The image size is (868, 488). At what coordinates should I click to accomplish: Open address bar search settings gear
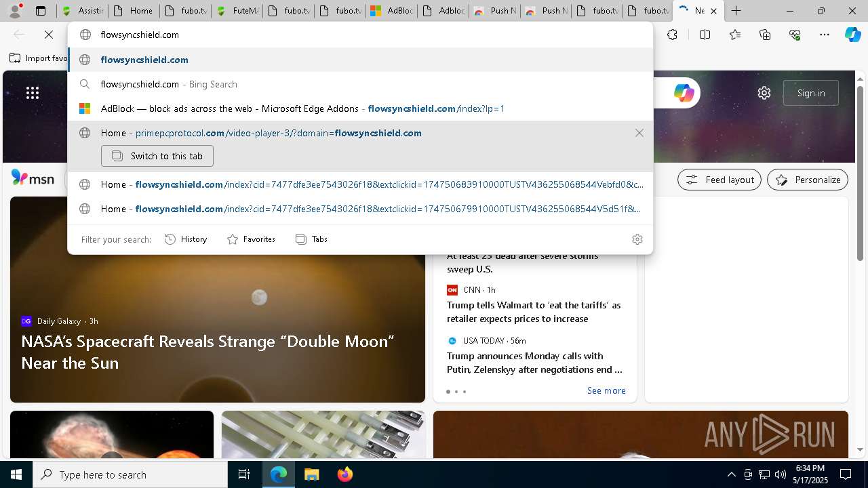tap(637, 239)
